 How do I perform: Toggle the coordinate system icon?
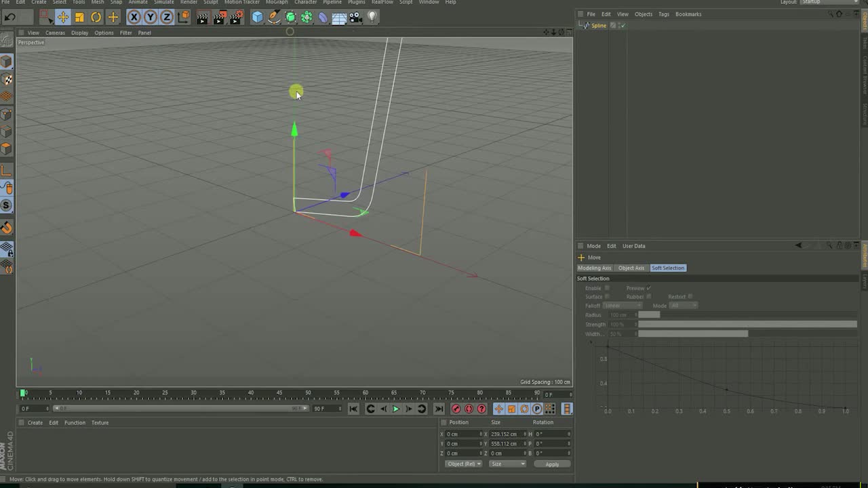pos(184,17)
